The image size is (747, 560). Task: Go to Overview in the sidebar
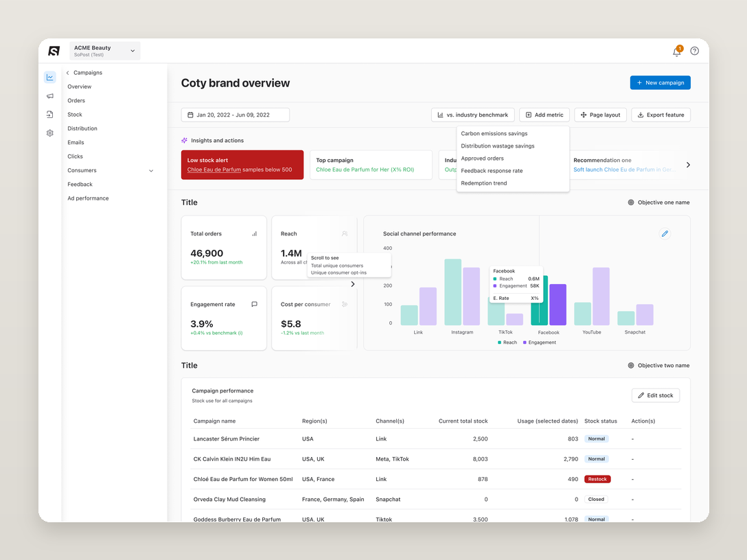tap(79, 86)
